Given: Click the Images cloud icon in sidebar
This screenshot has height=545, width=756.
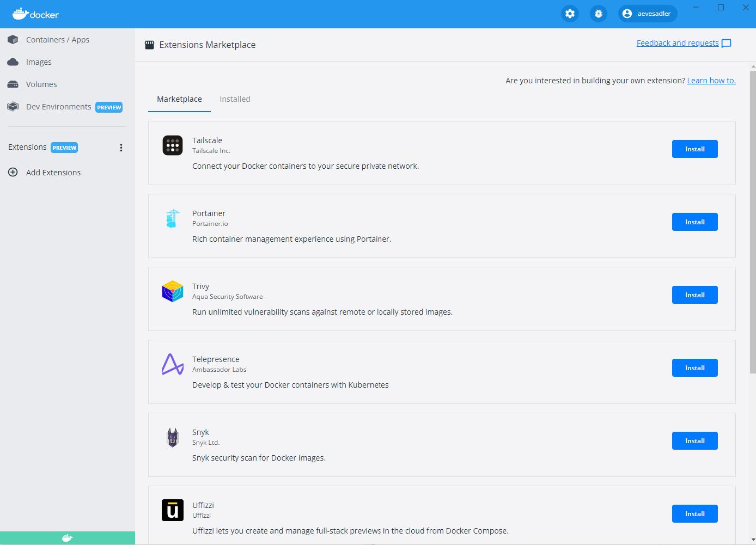Looking at the screenshot, I should pyautogui.click(x=13, y=62).
